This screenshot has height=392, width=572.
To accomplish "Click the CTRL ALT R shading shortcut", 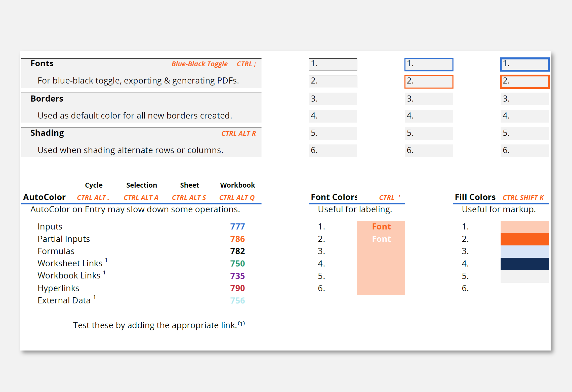I will coord(238,134).
